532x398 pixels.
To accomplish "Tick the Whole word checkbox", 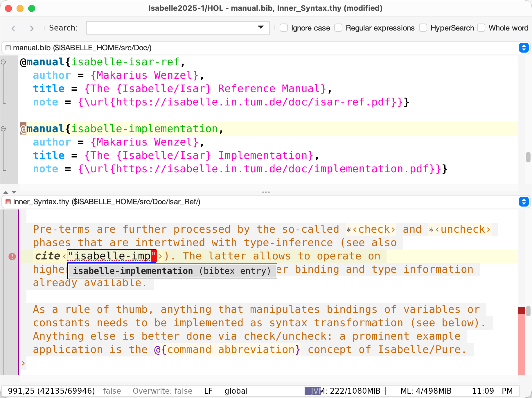I will (481, 28).
